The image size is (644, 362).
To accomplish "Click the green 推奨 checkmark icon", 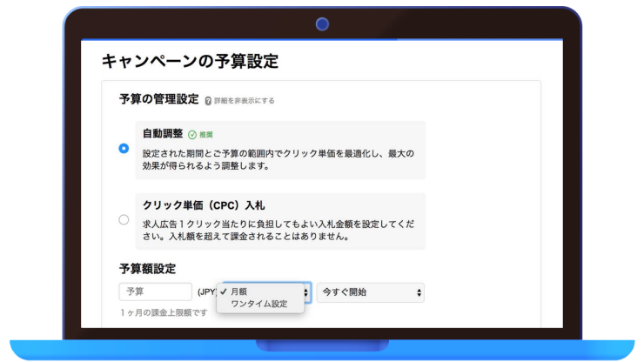I will [x=191, y=135].
